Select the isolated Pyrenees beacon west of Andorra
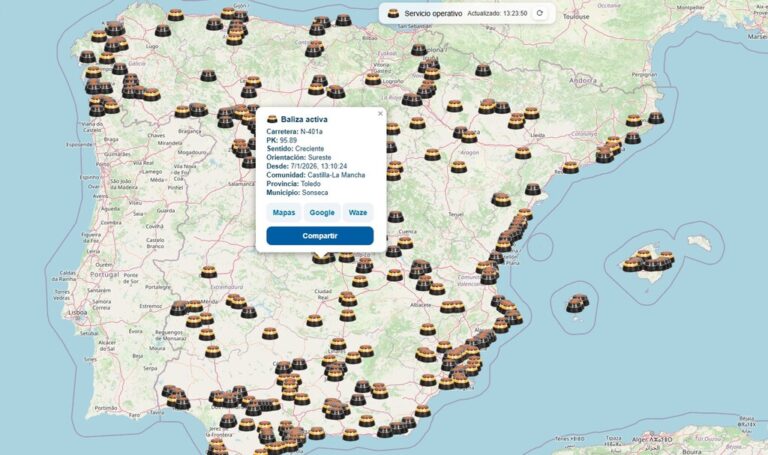This screenshot has width=768, height=455. click(483, 70)
